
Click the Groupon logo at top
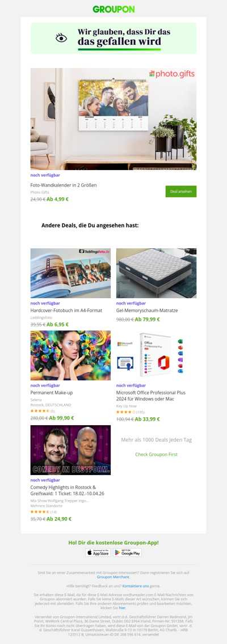click(x=113, y=9)
